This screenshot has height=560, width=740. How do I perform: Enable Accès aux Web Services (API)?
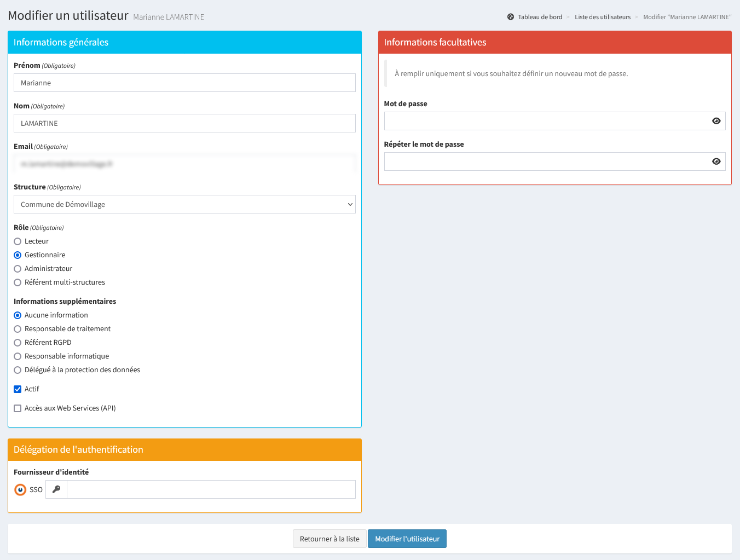click(18, 408)
